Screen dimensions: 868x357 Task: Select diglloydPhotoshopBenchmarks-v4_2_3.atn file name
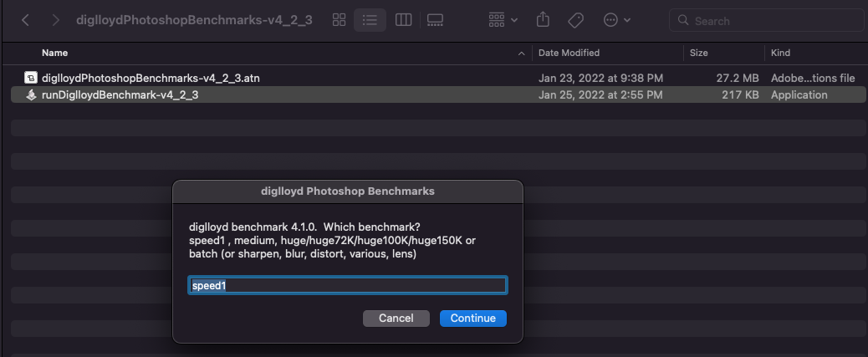coord(151,79)
